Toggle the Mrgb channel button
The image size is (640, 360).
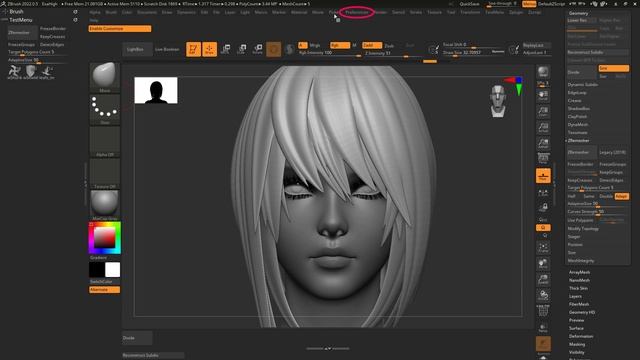click(315, 45)
